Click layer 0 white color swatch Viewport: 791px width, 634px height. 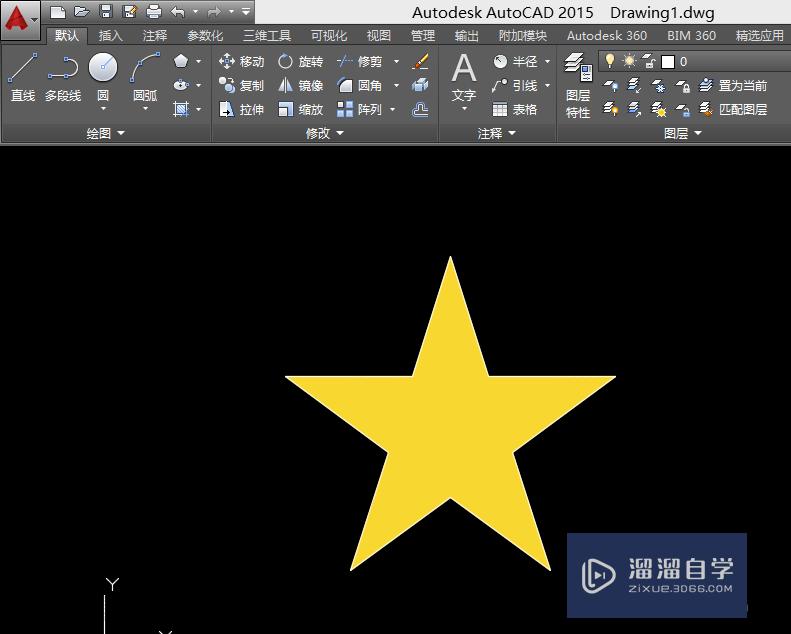[x=668, y=62]
